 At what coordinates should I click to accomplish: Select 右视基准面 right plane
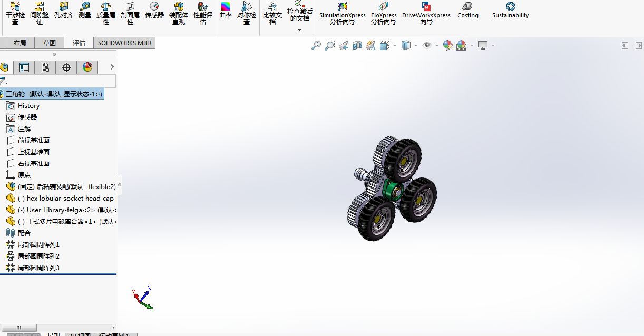pos(28,164)
